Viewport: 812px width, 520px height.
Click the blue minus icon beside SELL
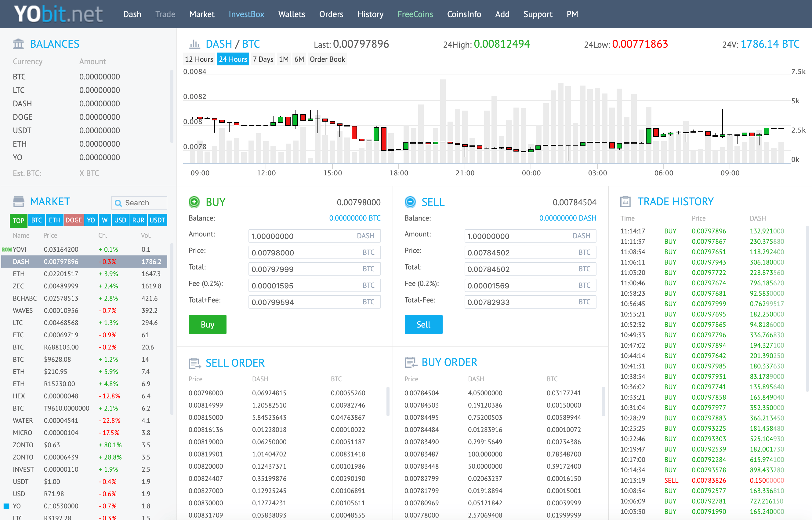pos(410,202)
